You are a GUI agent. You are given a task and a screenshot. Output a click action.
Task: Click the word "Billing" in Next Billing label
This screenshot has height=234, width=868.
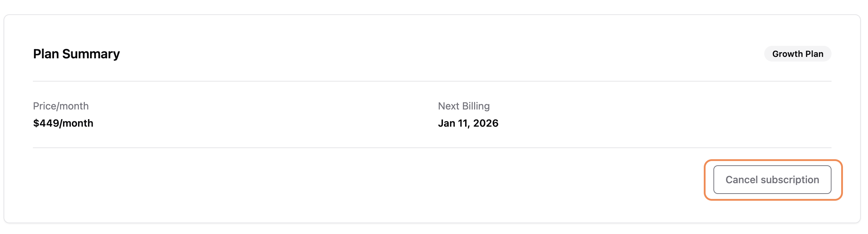476,106
